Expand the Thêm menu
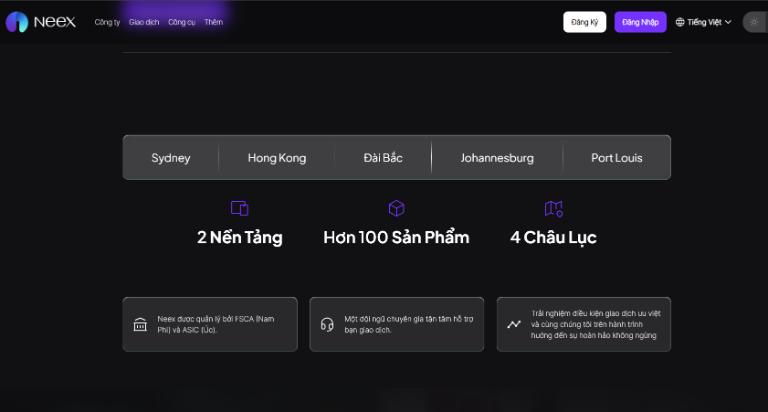 click(x=214, y=22)
